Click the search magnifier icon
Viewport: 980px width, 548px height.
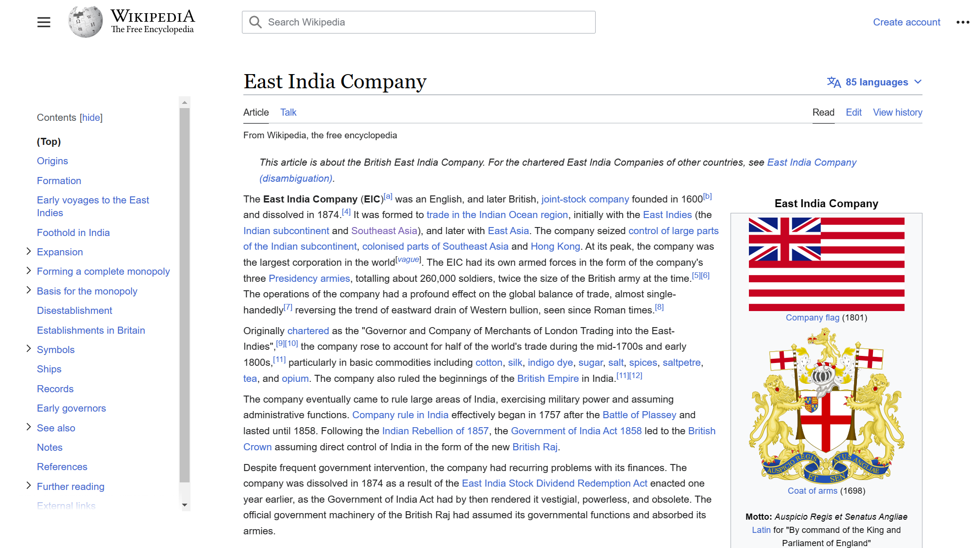(x=255, y=22)
